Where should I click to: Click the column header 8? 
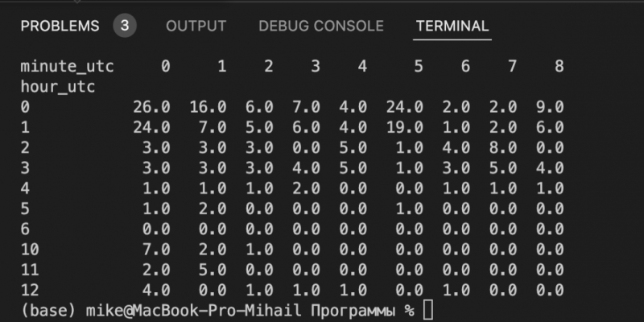(x=559, y=67)
